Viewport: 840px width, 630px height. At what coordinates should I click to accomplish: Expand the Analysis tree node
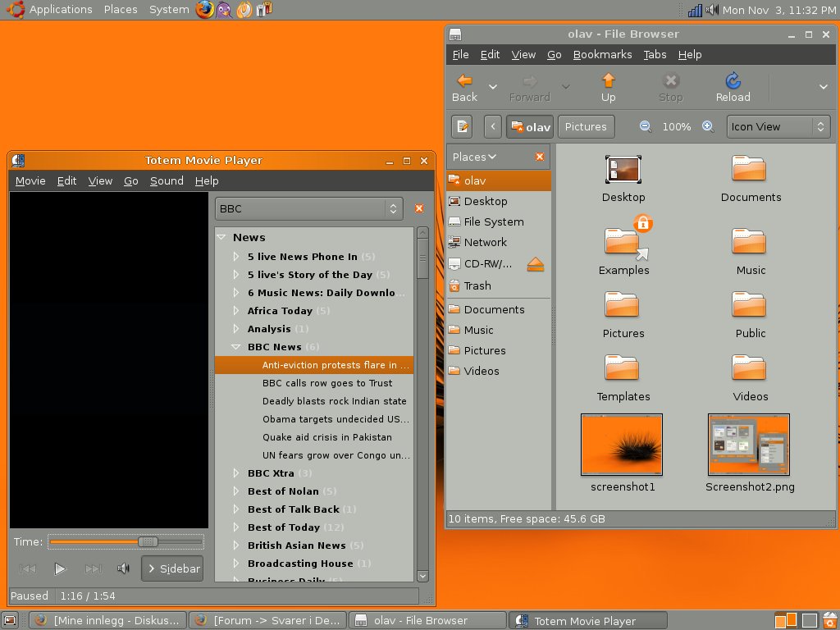pos(236,328)
